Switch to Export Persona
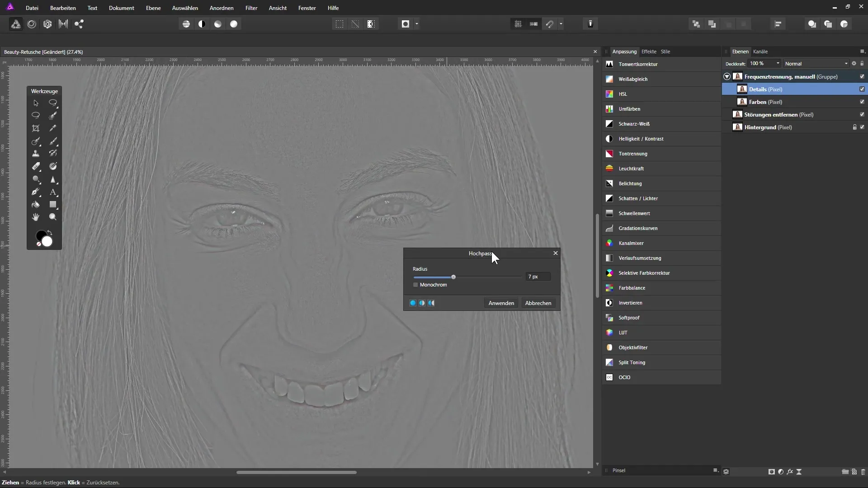Viewport: 868px width, 488px height. [79, 24]
